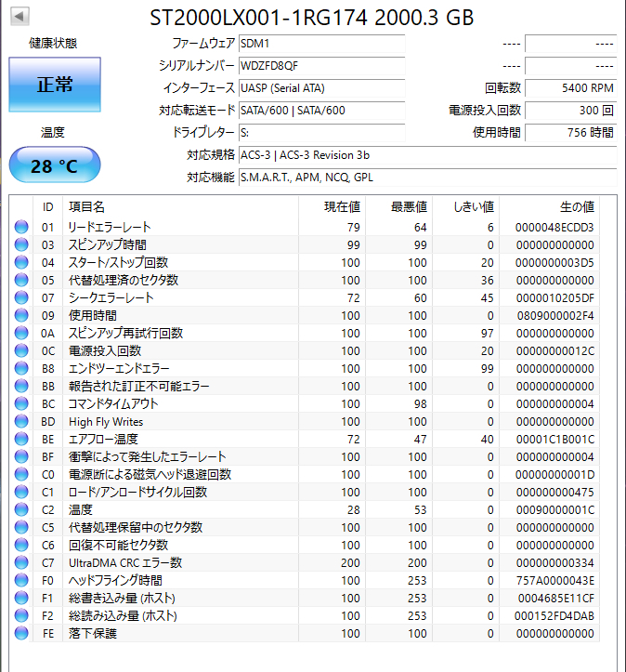Click the 5400 RPM rotation speed field
The height and width of the screenshot is (672, 626).
(571, 88)
